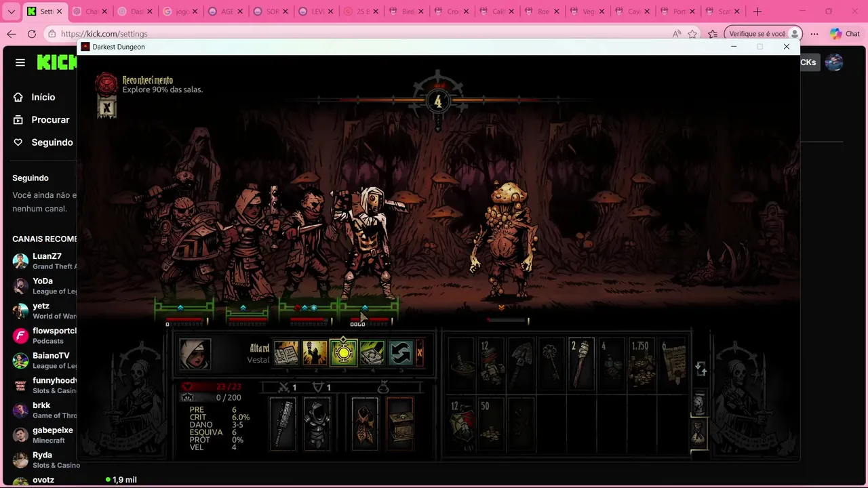Image resolution: width=868 pixels, height=488 pixels.
Task: Select the Vestal's second skill icon
Action: pyautogui.click(x=315, y=353)
